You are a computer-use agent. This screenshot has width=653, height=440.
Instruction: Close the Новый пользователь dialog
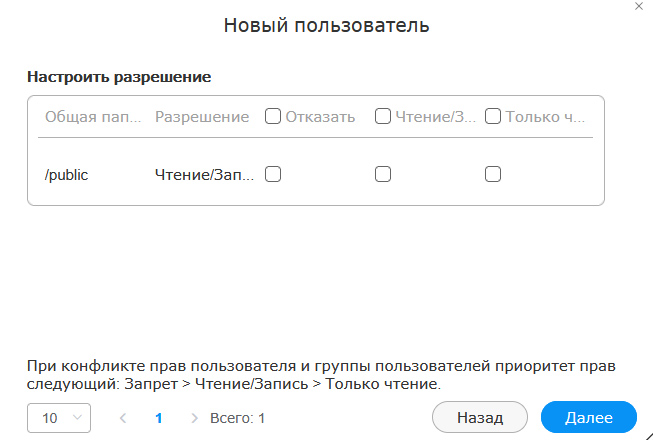click(x=638, y=6)
